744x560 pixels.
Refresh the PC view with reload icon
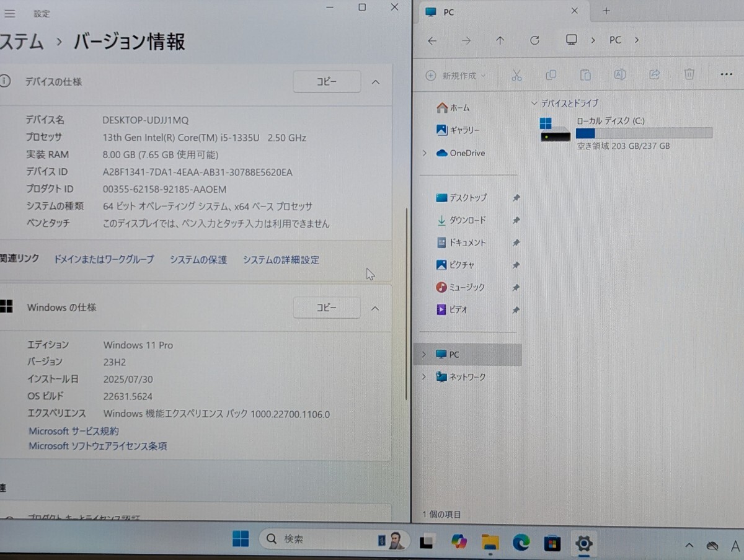(x=534, y=40)
